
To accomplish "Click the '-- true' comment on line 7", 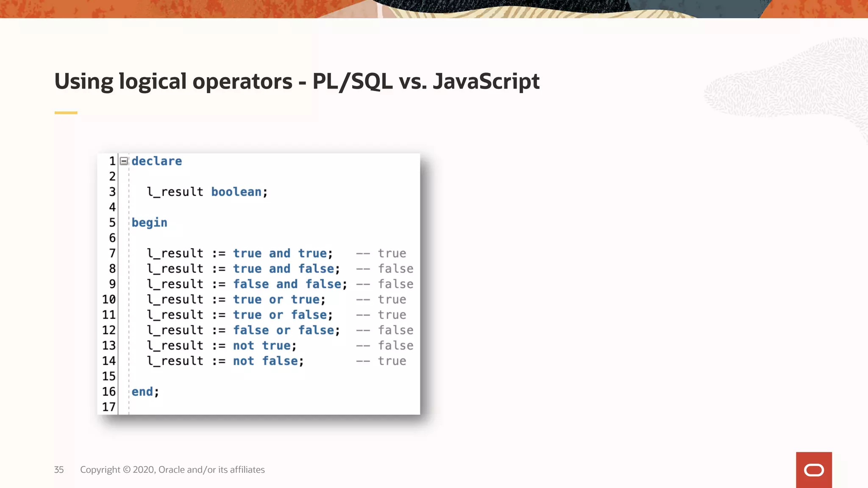I will click(381, 253).
